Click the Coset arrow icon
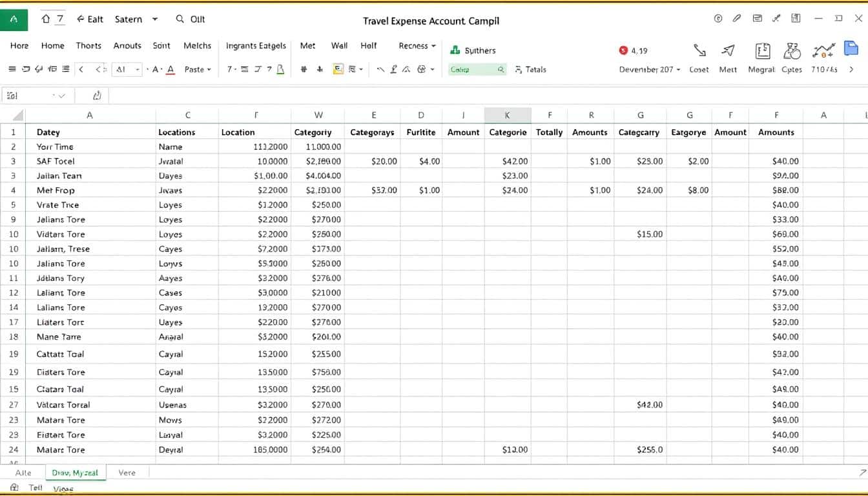Image resolution: width=868 pixels, height=496 pixels. 699,50
